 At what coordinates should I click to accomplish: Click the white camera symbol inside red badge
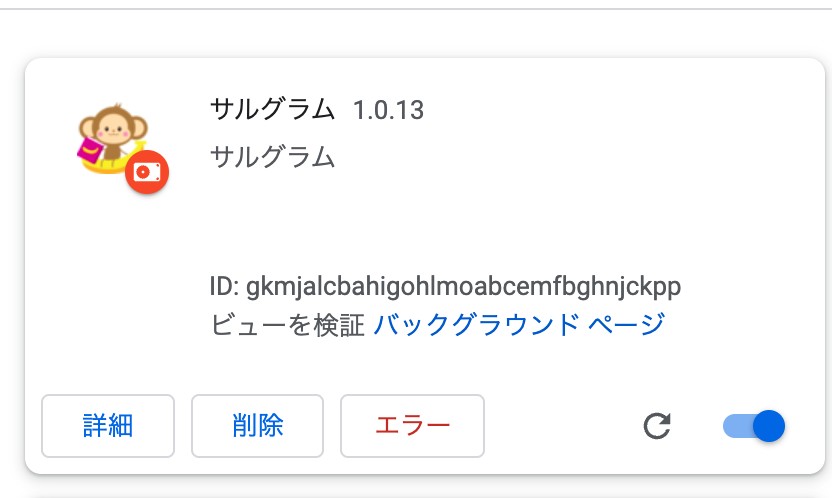147,172
